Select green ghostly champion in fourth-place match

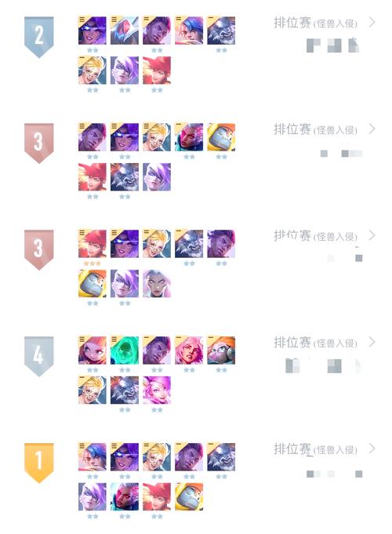[125, 350]
